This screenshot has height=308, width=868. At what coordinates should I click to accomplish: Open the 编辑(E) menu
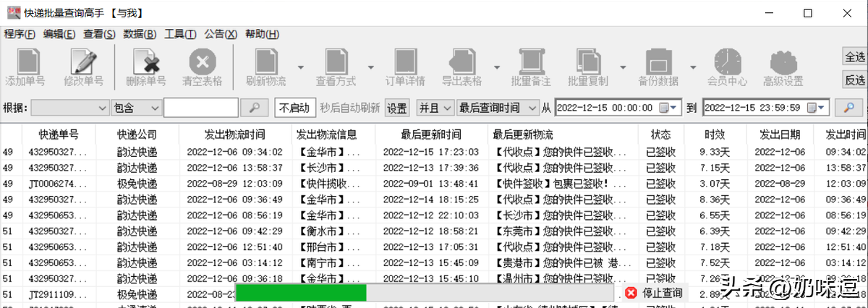coord(59,34)
